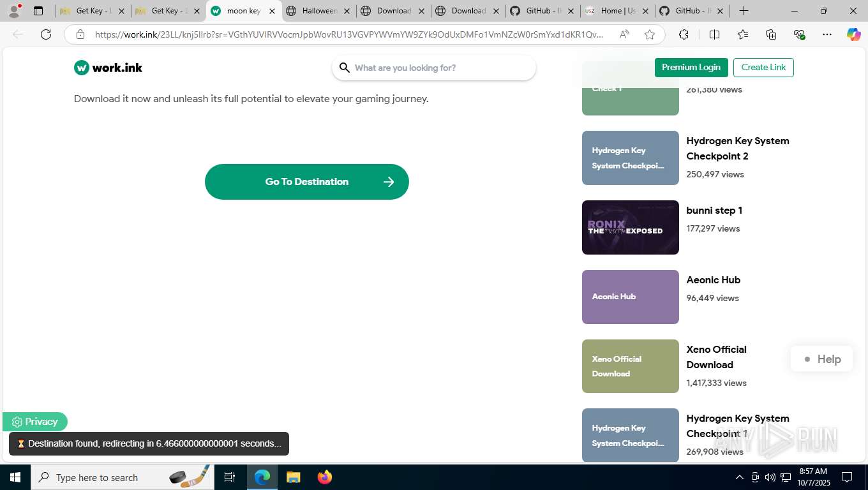
Task: Click Create Link button
Action: click(763, 67)
